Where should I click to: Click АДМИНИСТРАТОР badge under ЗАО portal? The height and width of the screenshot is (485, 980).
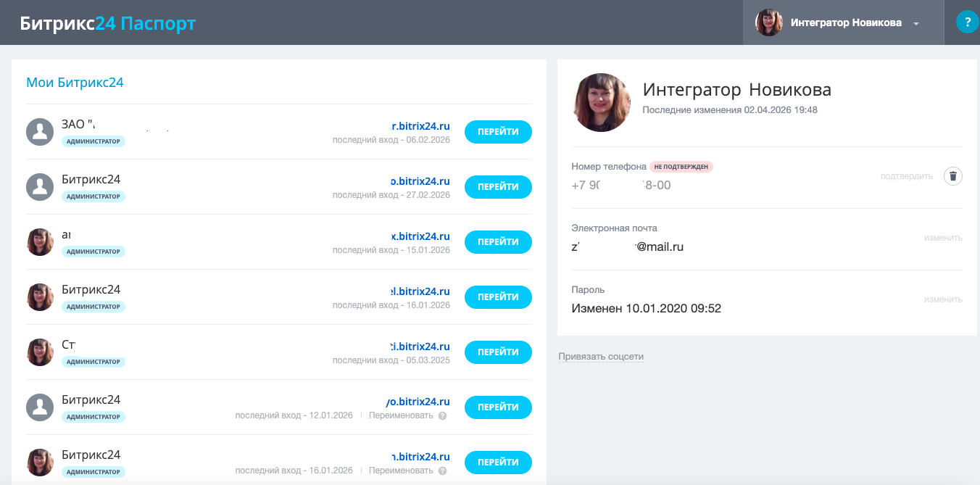coord(94,141)
